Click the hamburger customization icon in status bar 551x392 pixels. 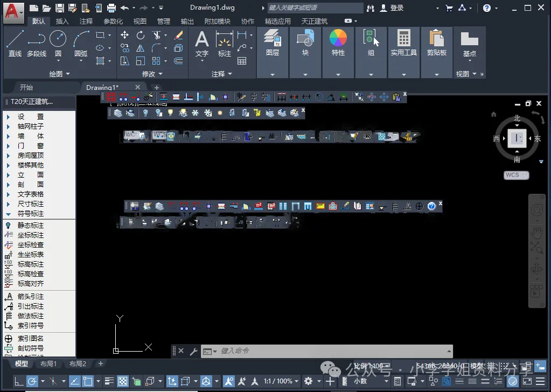540,381
